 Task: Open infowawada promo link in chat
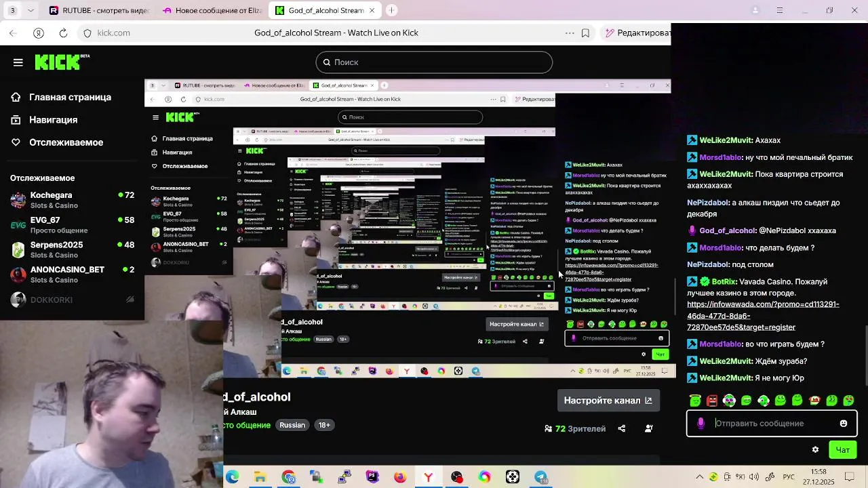(763, 316)
